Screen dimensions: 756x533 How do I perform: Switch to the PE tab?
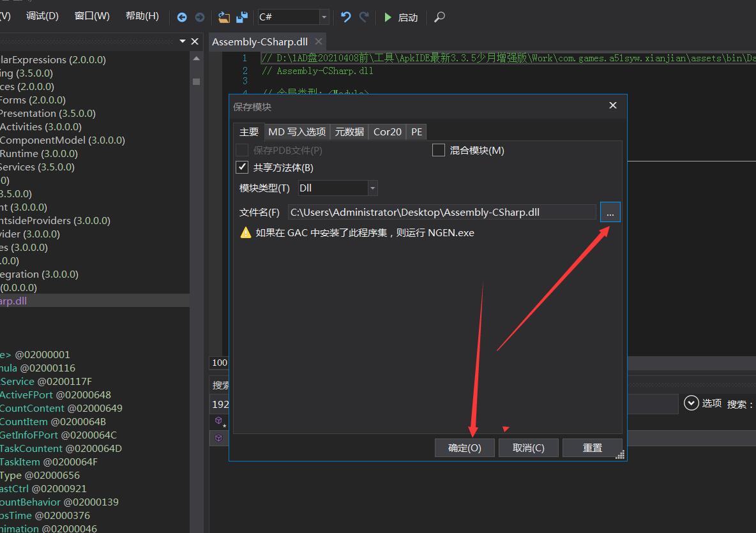[x=416, y=132]
